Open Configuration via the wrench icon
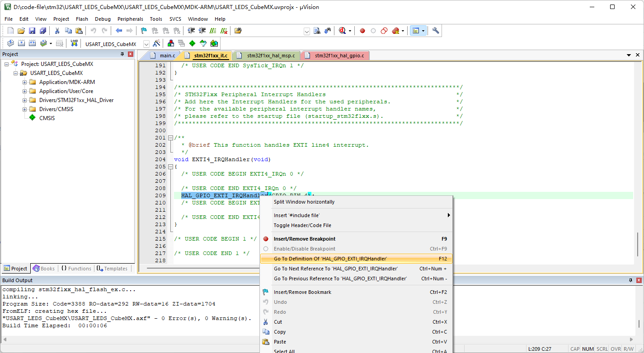 point(436,31)
